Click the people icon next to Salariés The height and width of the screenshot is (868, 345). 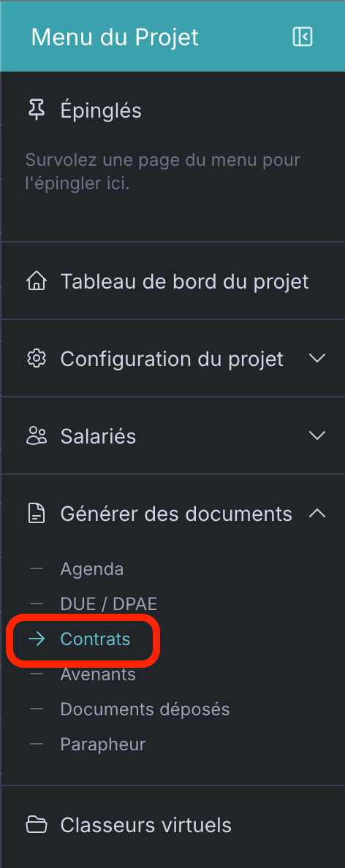pos(37,436)
